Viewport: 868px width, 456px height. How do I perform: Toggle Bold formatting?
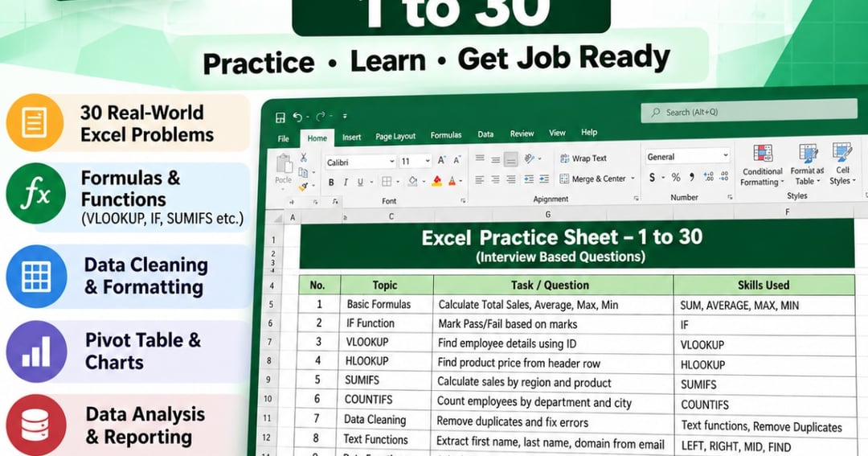(x=331, y=183)
